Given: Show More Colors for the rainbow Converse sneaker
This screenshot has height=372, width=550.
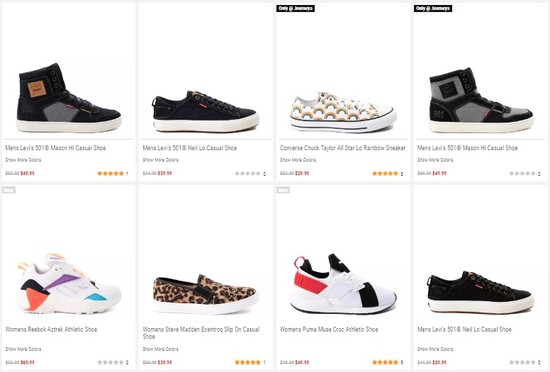Looking at the screenshot, I should [x=298, y=160].
